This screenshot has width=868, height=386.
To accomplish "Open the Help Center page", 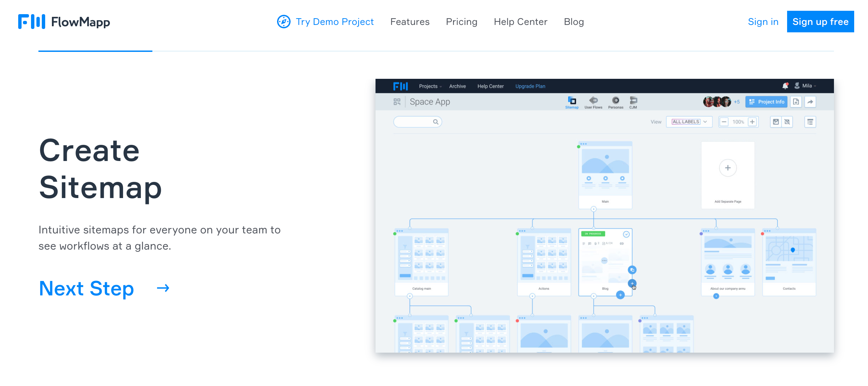I will (520, 22).
